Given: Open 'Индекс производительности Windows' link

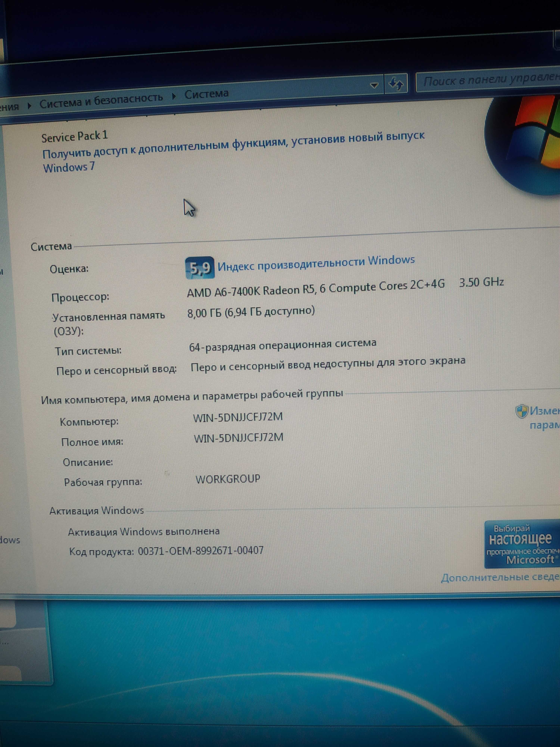Looking at the screenshot, I should click(x=316, y=263).
